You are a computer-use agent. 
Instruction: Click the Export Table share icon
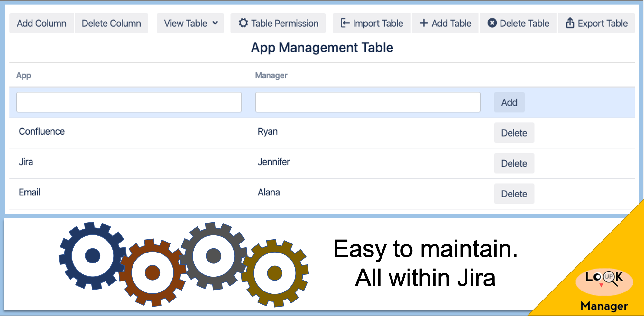570,23
